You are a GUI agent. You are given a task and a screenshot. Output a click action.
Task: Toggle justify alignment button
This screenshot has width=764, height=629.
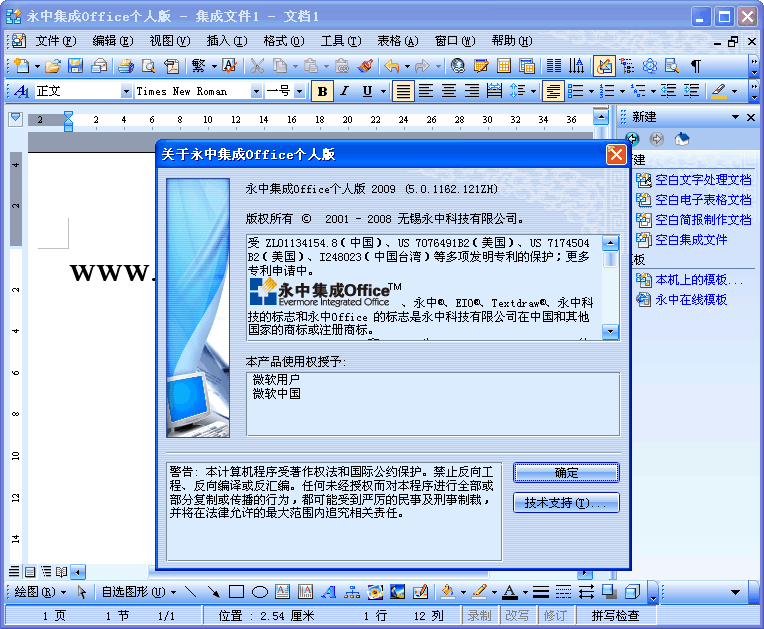coord(403,91)
